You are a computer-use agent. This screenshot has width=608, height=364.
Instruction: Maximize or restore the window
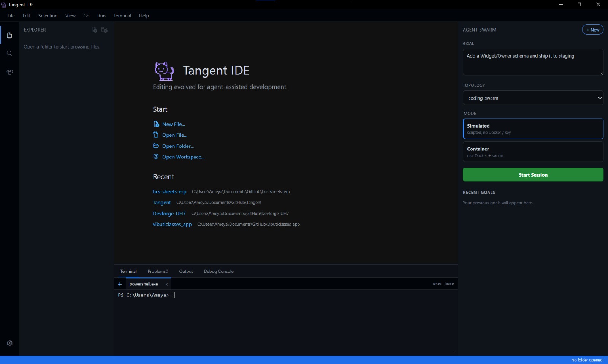pyautogui.click(x=579, y=5)
